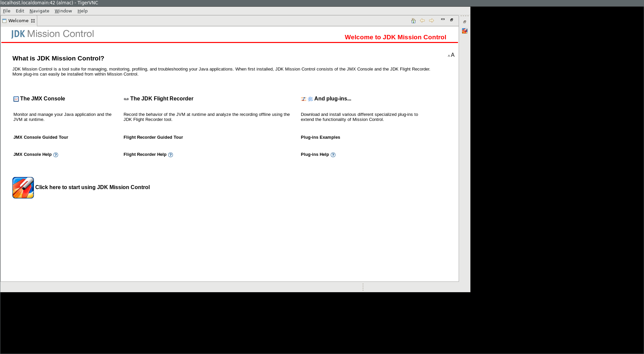Open the Navigate menu
The width and height of the screenshot is (644, 354).
point(39,11)
